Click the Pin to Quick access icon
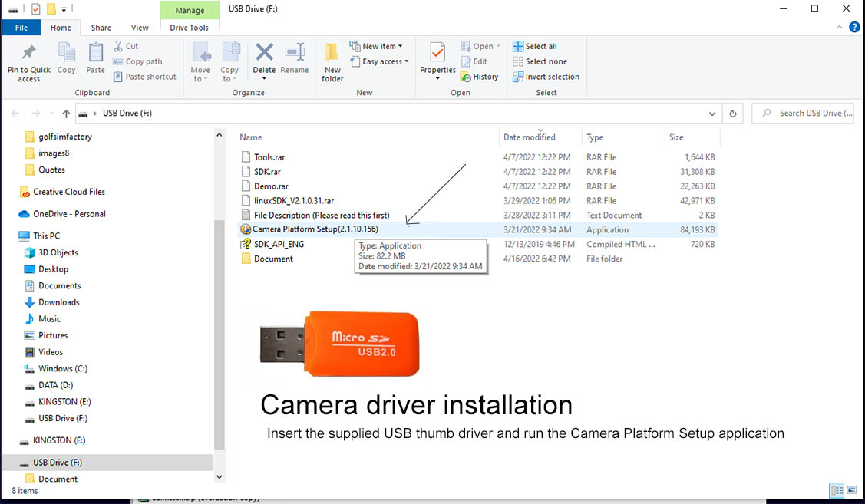This screenshot has width=865, height=504. coord(28,54)
